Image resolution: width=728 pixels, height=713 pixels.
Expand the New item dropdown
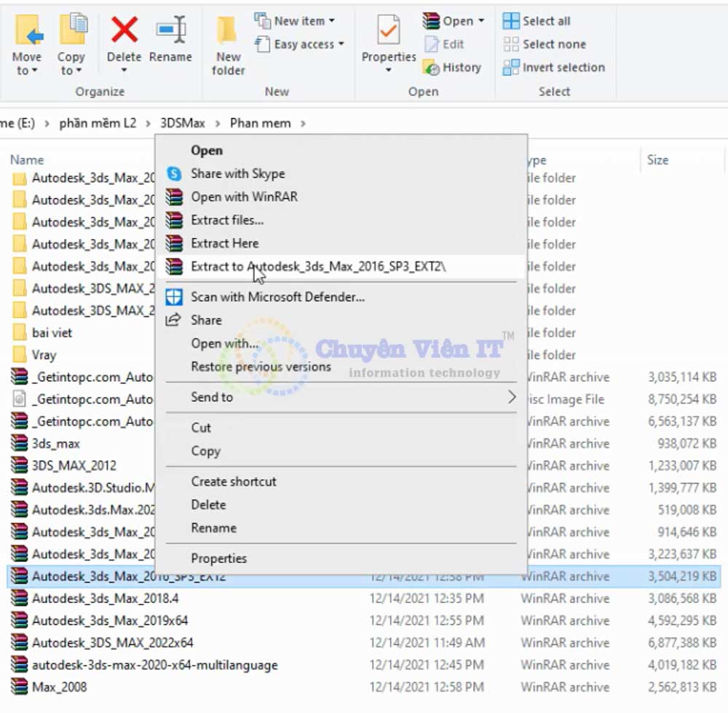point(332,21)
